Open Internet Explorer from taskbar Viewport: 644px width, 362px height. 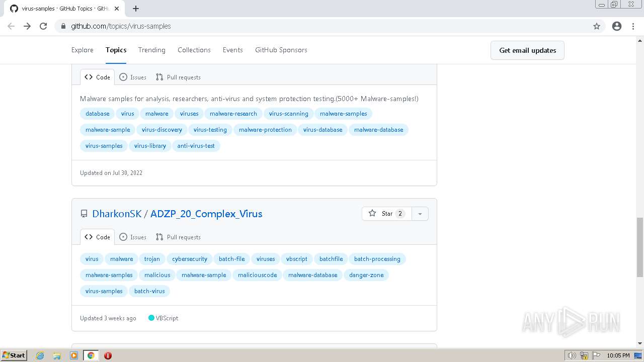[40, 355]
